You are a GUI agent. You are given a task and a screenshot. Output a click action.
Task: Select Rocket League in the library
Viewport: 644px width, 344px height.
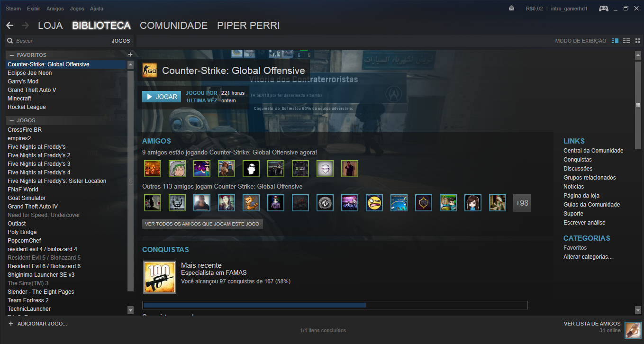click(27, 107)
